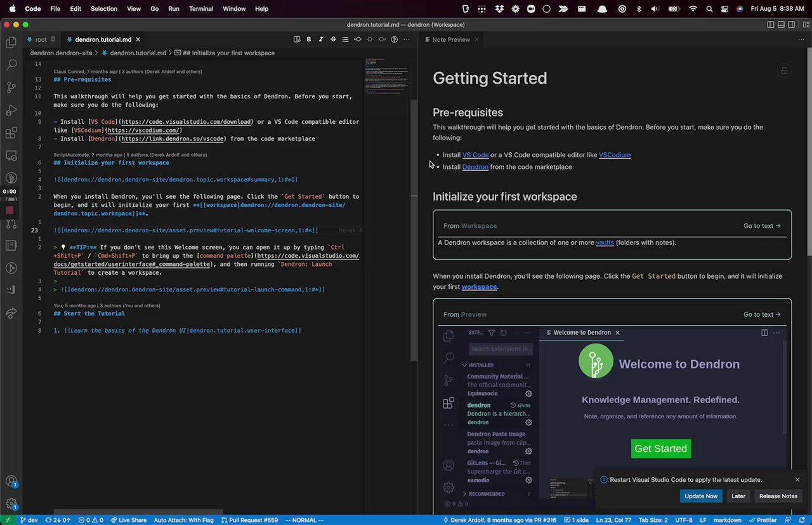
Task: Open the Live Share arrow icon in the activity bar
Action: click(11, 314)
